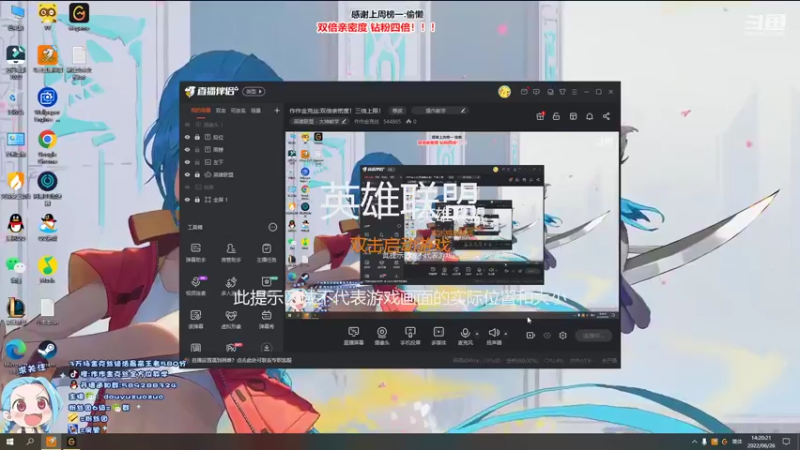Viewport: 800px width, 450px height.
Task: Add a multimedia source
Action: [438, 336]
